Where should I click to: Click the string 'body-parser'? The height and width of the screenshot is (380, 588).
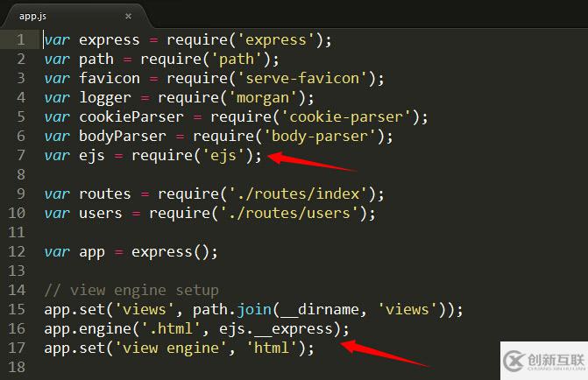[320, 136]
